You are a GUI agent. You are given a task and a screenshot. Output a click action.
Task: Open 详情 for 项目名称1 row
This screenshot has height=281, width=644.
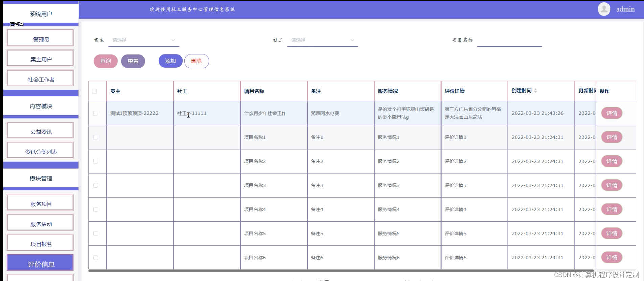tap(612, 137)
